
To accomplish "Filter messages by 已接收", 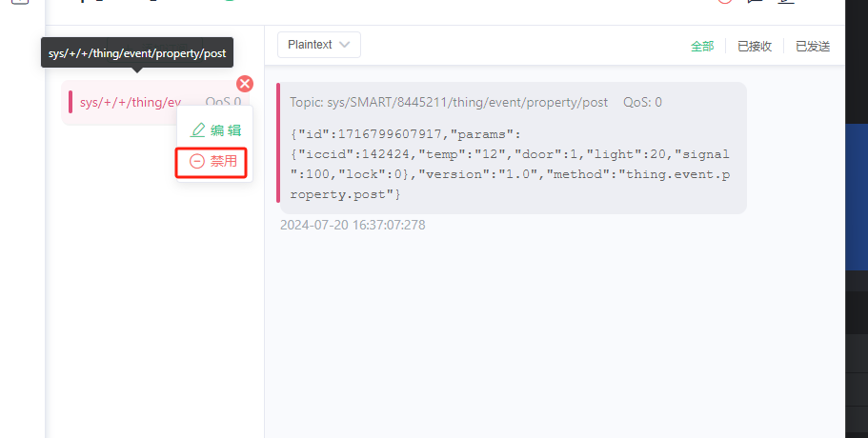I will pyautogui.click(x=755, y=47).
